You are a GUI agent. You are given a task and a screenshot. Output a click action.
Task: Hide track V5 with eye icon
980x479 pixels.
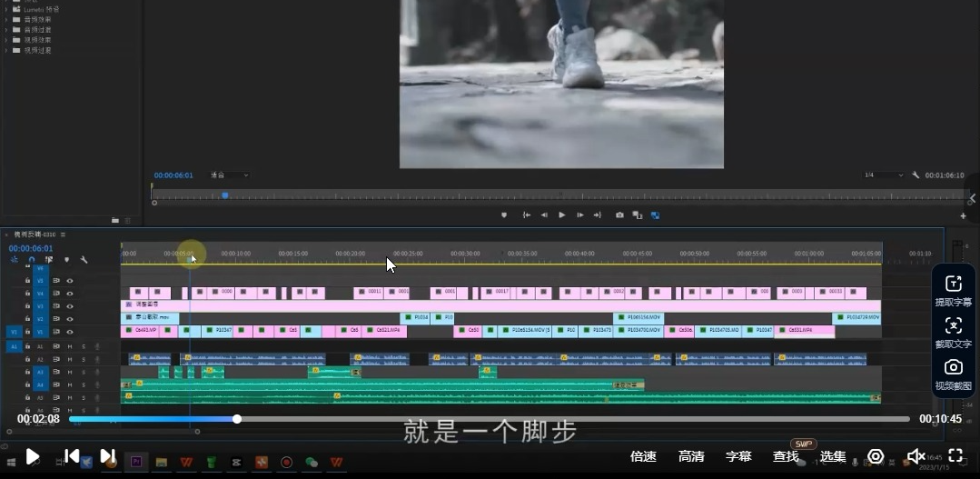point(70,281)
